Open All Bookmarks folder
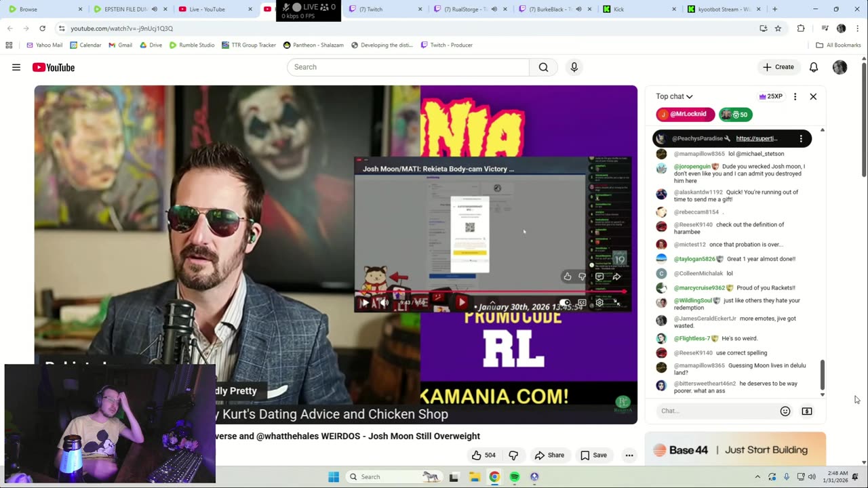The image size is (868, 488). (x=838, y=45)
